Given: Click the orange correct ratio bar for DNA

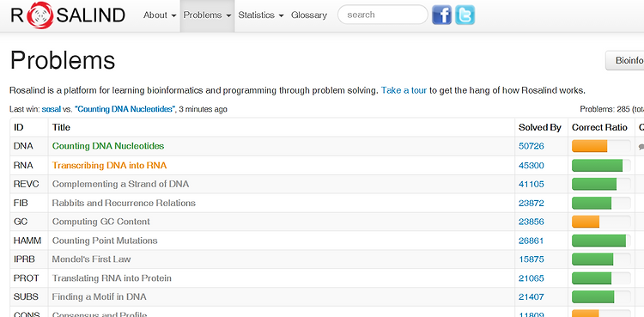Looking at the screenshot, I should [589, 146].
